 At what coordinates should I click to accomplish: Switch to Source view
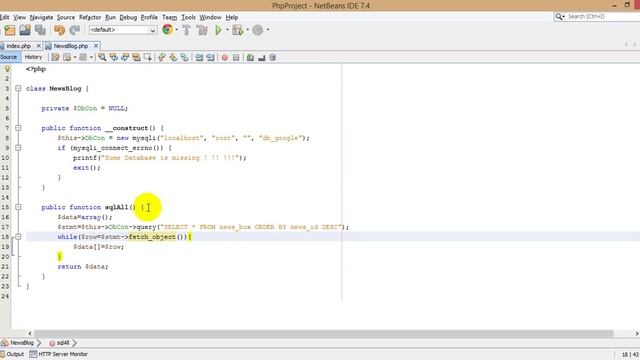click(9, 57)
